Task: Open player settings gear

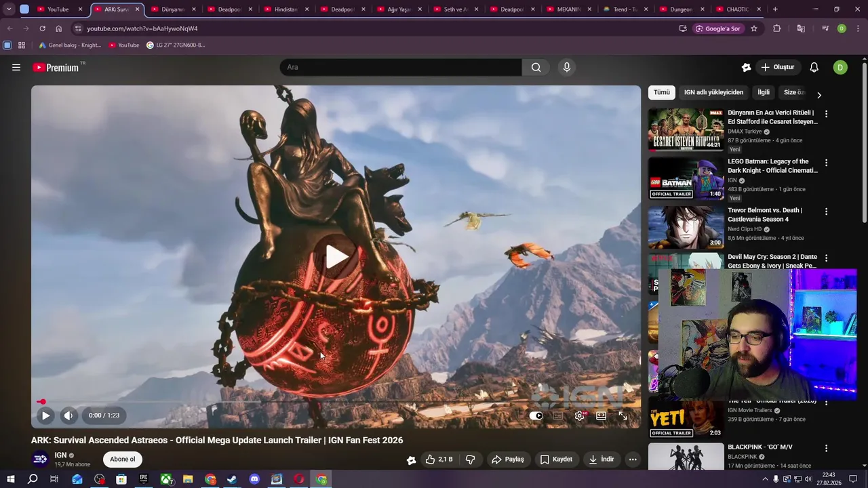Action: [x=579, y=415]
